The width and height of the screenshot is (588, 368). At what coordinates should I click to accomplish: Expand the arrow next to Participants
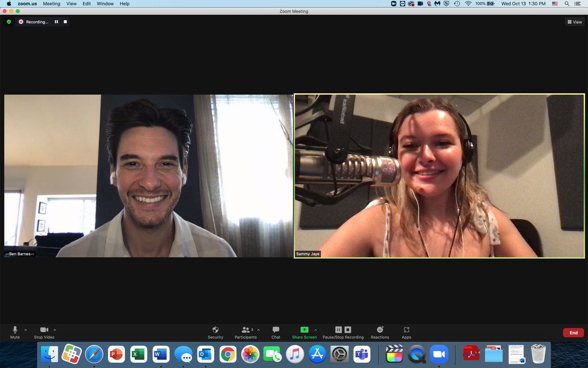259,330
